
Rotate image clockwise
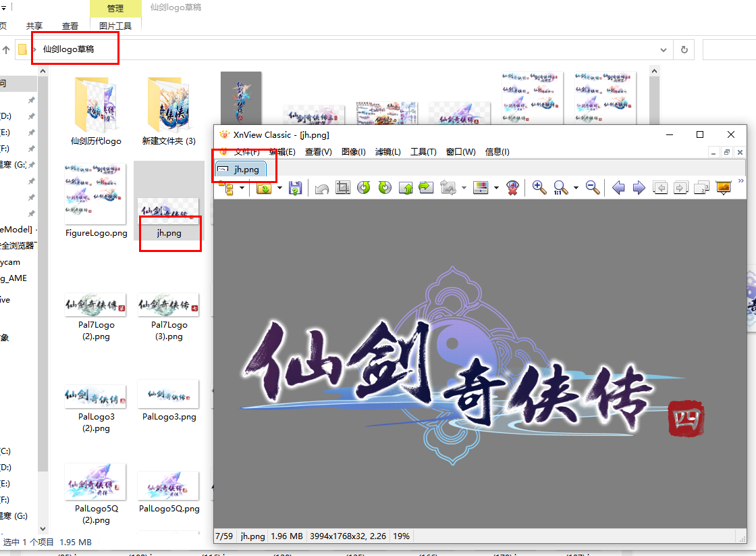click(x=385, y=188)
